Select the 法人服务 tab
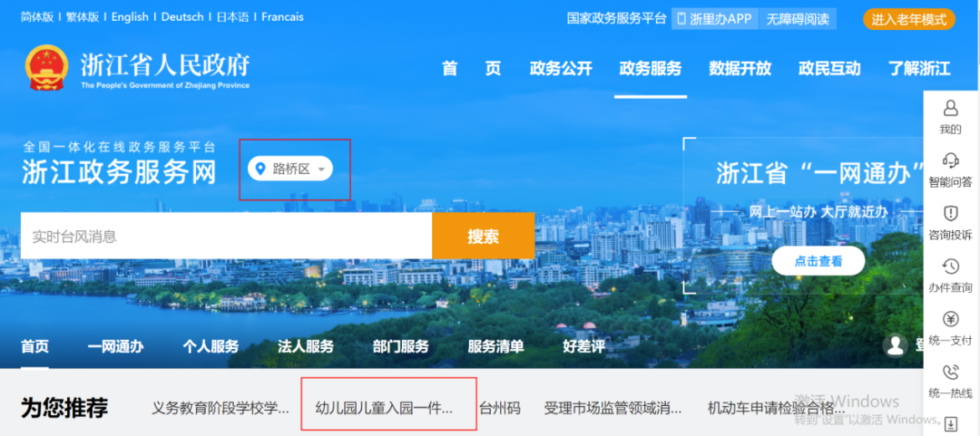Image resolution: width=980 pixels, height=436 pixels. coord(306,346)
